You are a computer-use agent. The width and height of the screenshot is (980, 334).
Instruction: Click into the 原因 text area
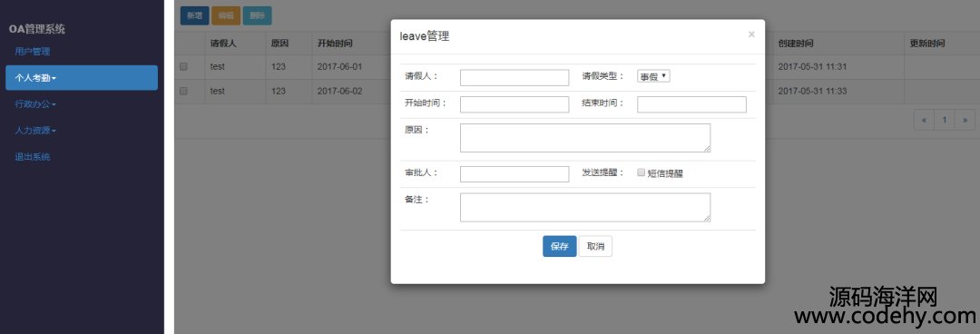[585, 138]
